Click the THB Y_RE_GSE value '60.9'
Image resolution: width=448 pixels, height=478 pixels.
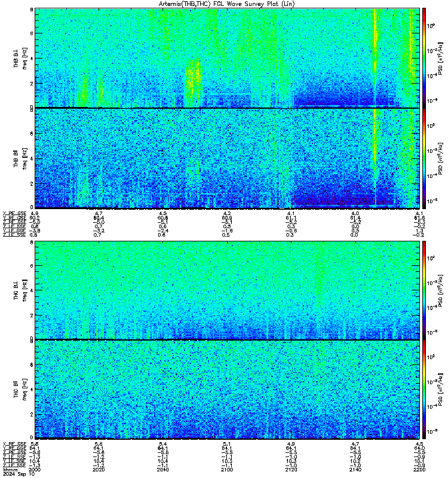point(227,217)
